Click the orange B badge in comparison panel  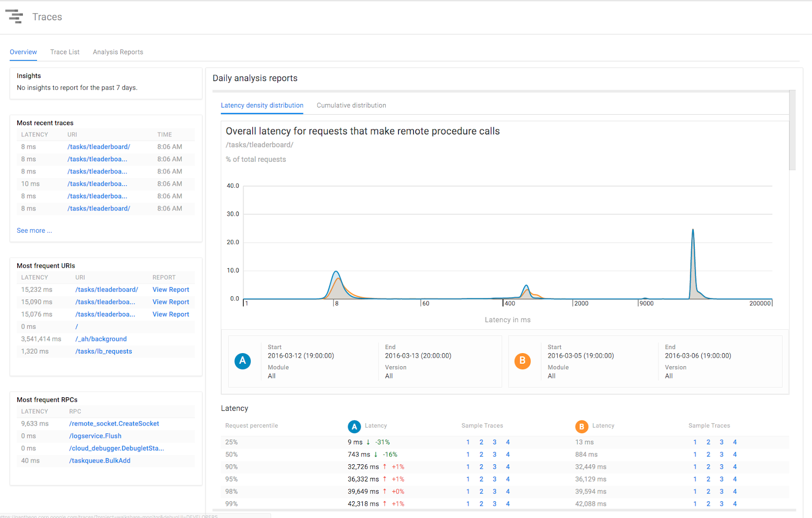tap(522, 361)
